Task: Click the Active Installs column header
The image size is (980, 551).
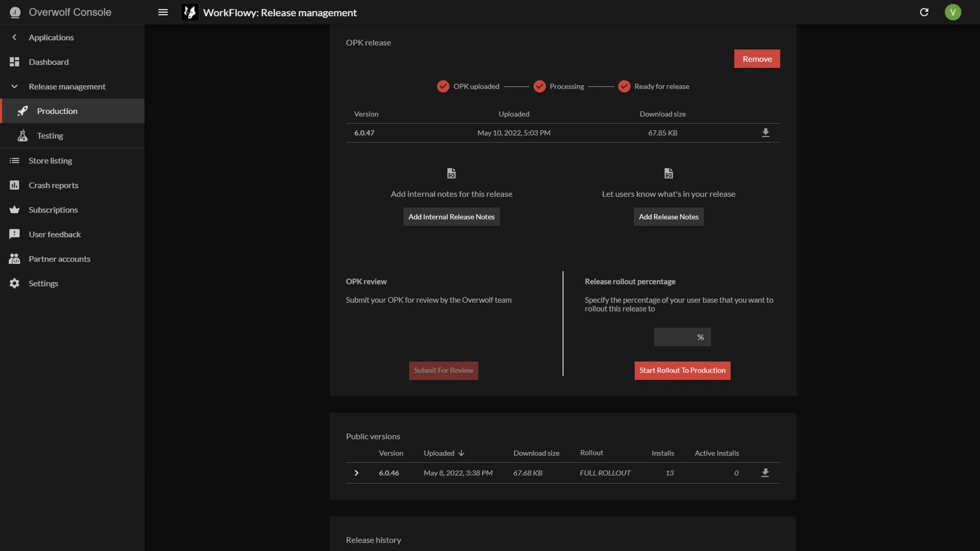Action: (x=717, y=453)
